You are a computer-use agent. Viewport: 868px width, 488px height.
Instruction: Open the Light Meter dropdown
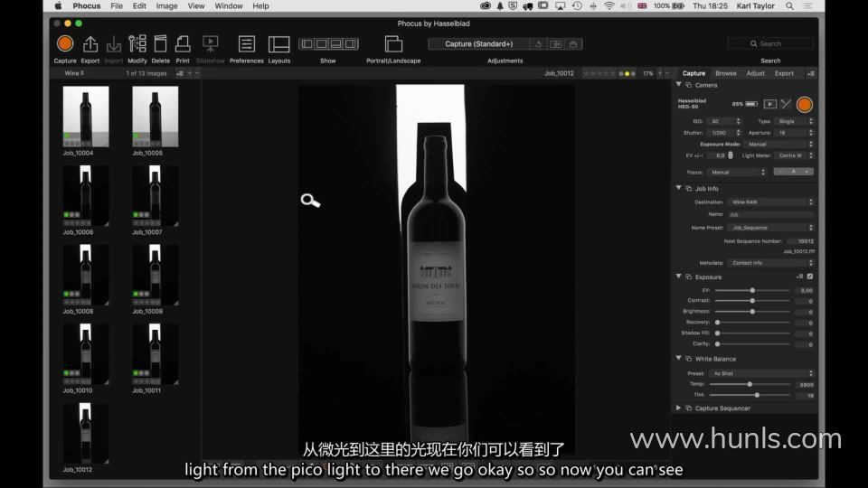tap(794, 155)
